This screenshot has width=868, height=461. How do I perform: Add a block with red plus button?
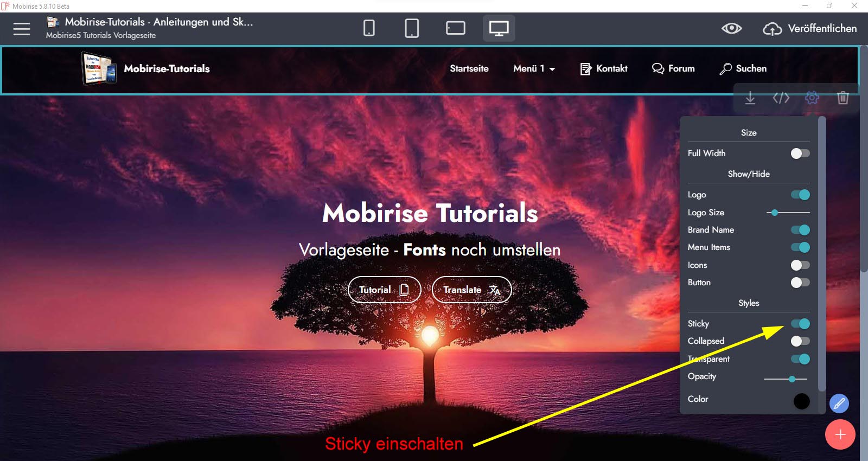[840, 434]
